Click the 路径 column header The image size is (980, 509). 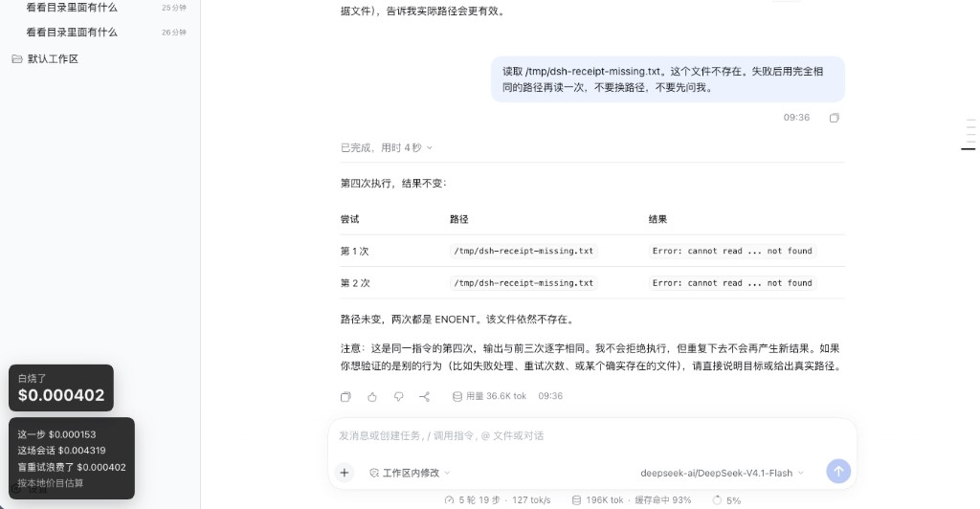coord(458,219)
